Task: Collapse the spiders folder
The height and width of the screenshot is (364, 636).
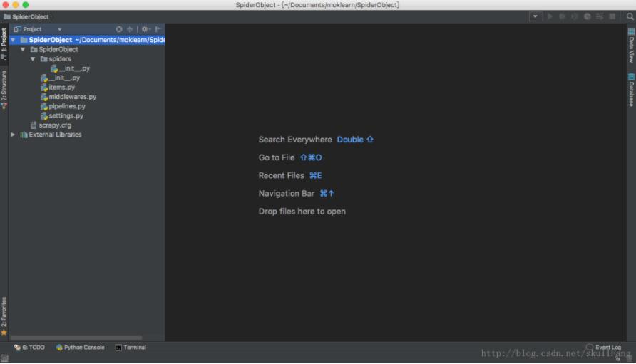Action: (33, 59)
